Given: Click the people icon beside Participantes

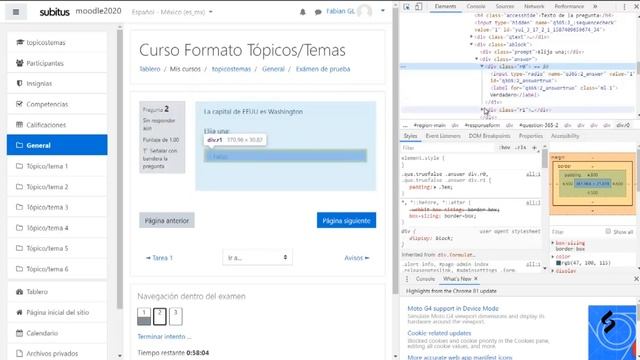Looking at the screenshot, I should (20, 63).
